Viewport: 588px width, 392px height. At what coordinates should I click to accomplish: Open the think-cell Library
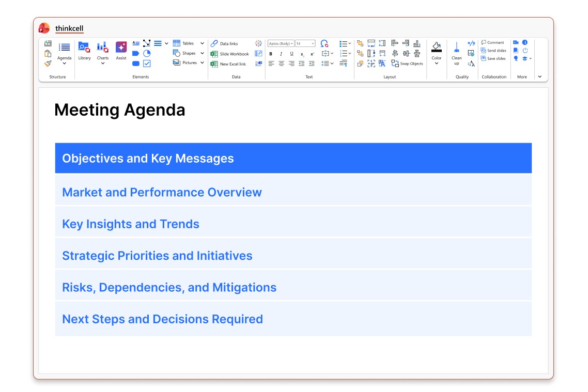(84, 51)
